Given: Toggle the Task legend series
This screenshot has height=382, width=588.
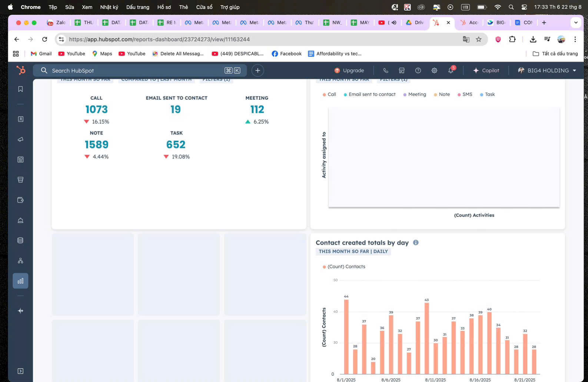Looking at the screenshot, I should pos(487,94).
